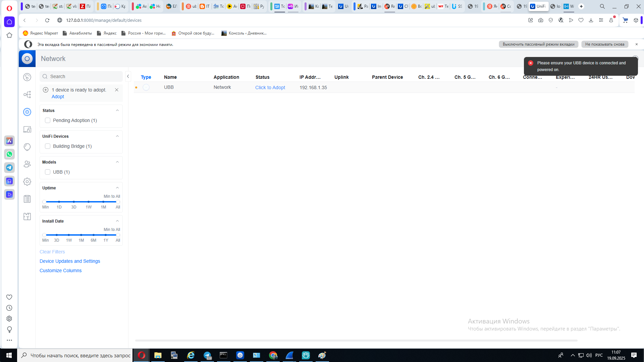Check the UBB model filter
Viewport: 644px width, 362px height.
(x=48, y=172)
